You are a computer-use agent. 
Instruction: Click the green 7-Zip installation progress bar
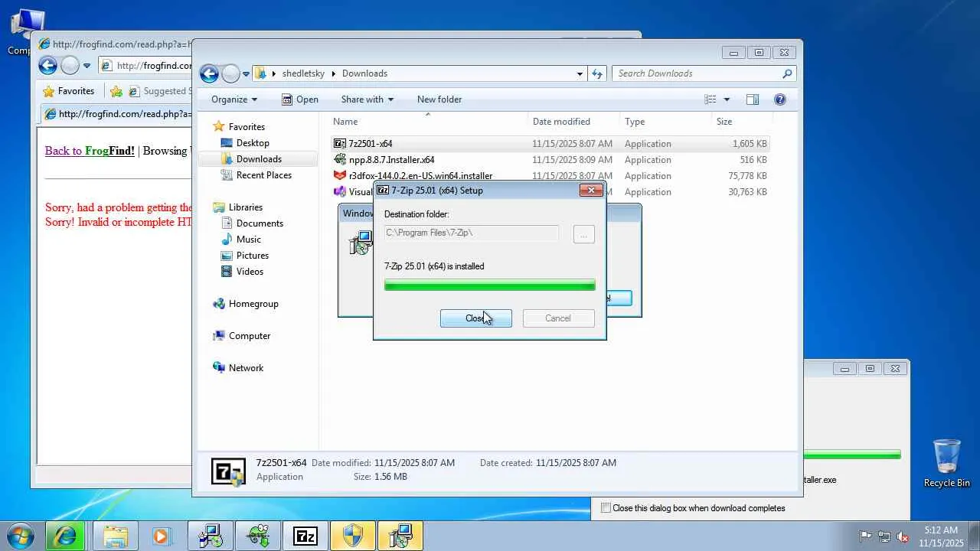click(x=490, y=285)
